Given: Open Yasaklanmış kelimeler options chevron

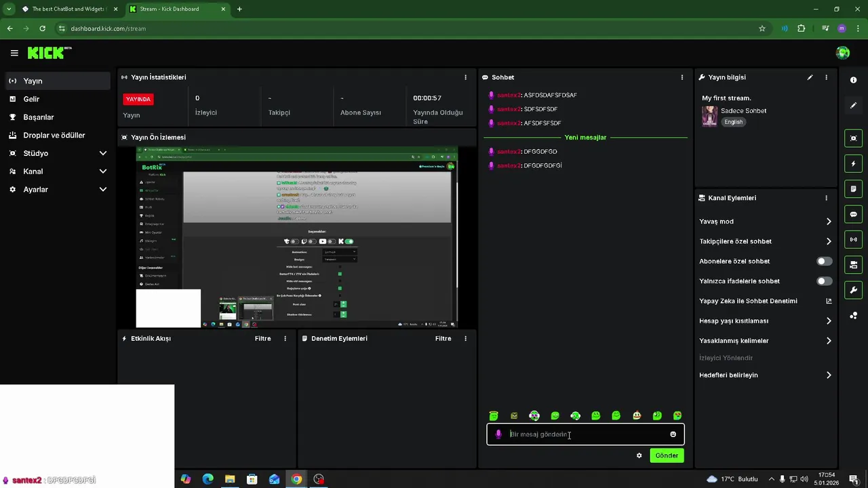Looking at the screenshot, I should point(829,341).
